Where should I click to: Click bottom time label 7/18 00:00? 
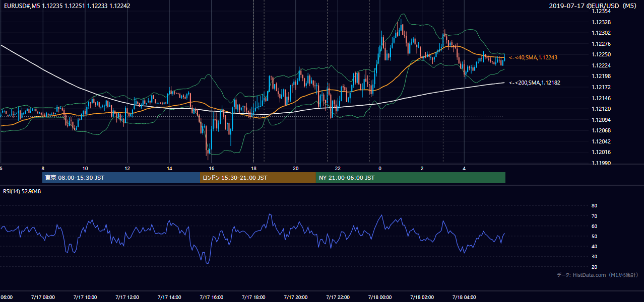point(380,297)
